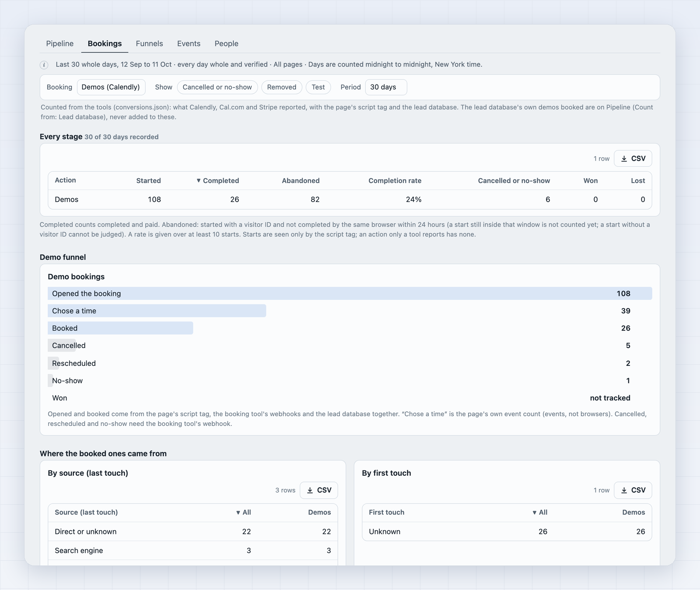
Task: Open the People tab
Action: [x=226, y=43]
